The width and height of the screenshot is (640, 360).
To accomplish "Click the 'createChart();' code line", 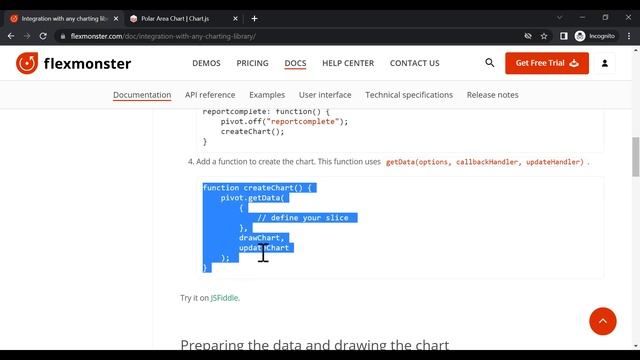I will 252,131.
